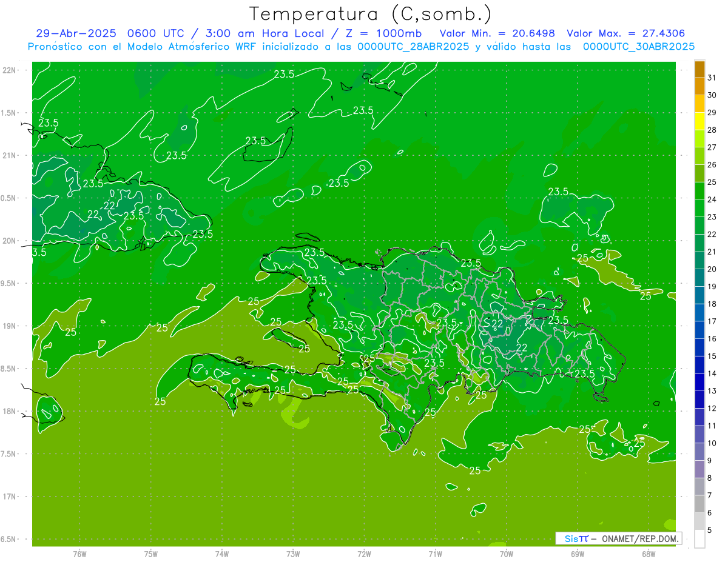This screenshot has width=728, height=562.
Task: Click the latitude label '22N'
Action: coord(10,70)
